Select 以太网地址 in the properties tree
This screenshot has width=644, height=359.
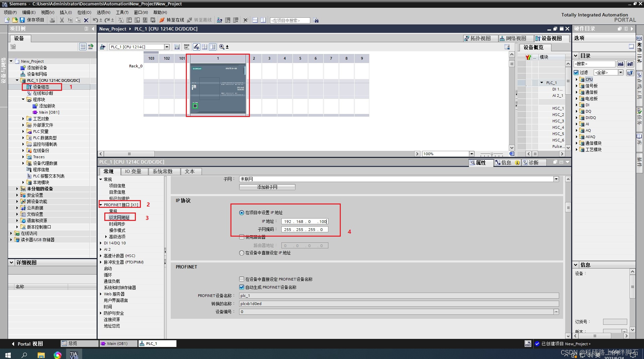click(119, 218)
